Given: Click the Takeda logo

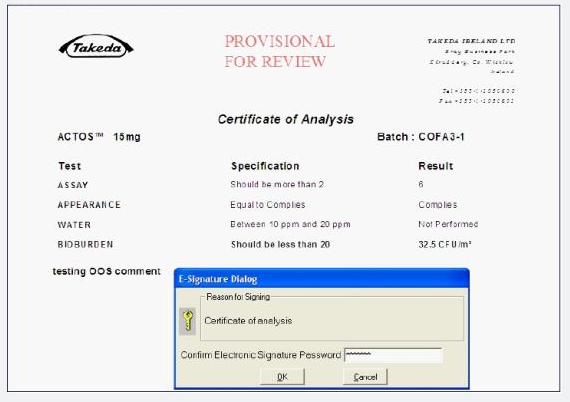Looking at the screenshot, I should pos(96,47).
